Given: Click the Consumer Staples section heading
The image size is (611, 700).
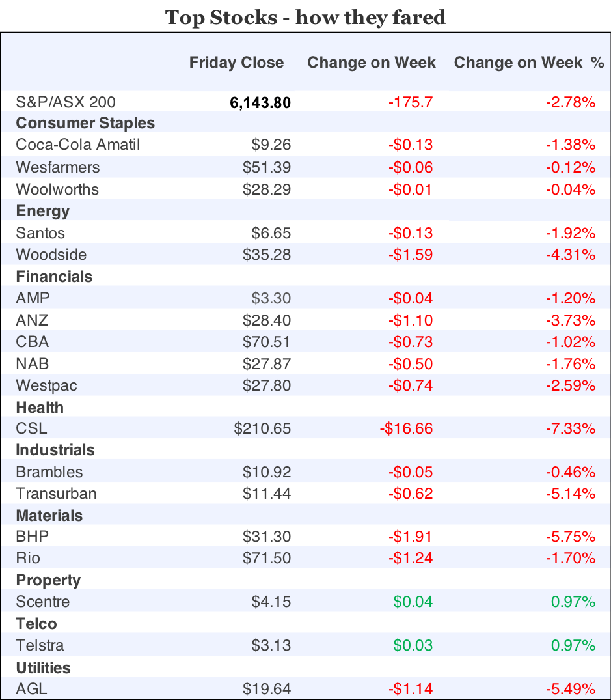Looking at the screenshot, I should click(x=85, y=123).
